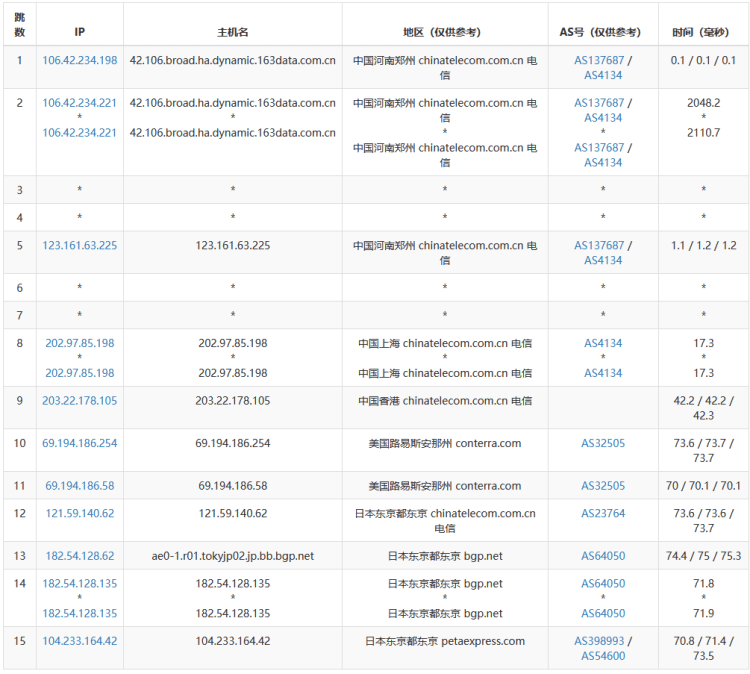Click hop number 12 in the first column
The width and height of the screenshot is (750, 674).
click(x=20, y=513)
